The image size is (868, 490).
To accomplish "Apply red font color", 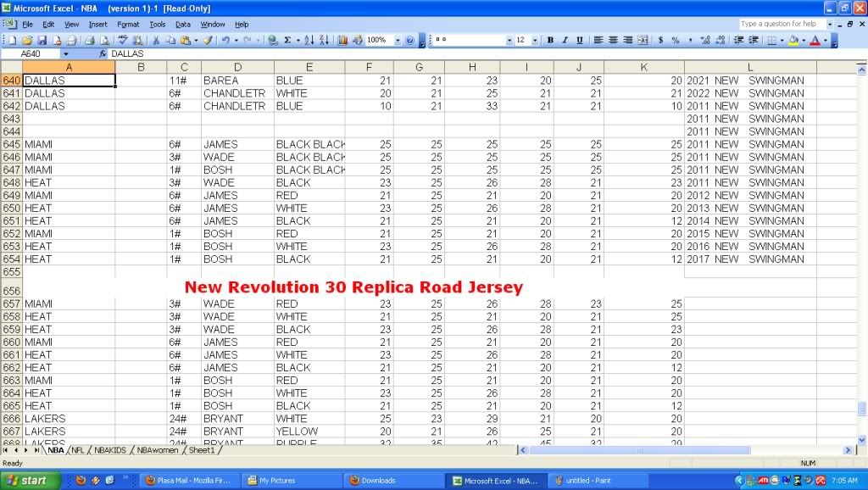I will (x=815, y=40).
